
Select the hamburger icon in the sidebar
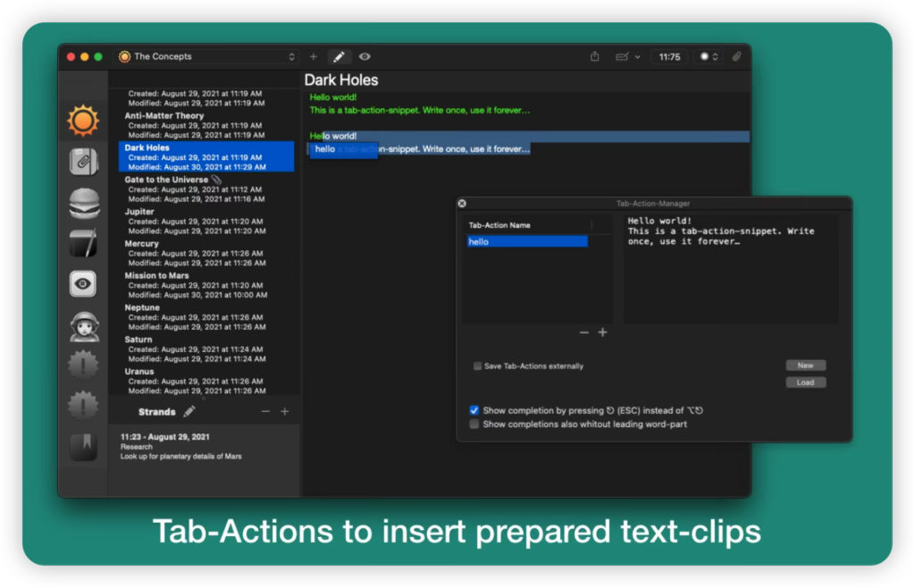coord(83,203)
